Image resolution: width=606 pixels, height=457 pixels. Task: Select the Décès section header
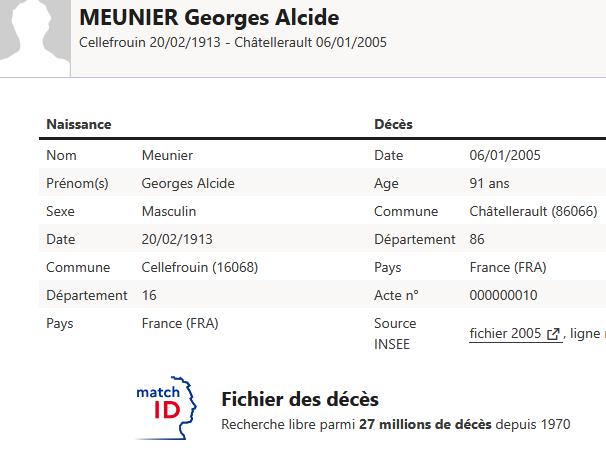393,125
